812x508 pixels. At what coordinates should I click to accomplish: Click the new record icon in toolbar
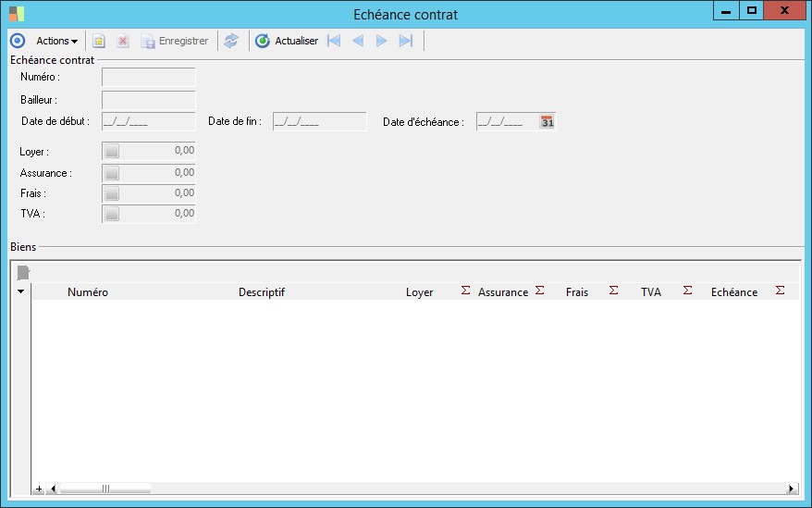pyautogui.click(x=99, y=41)
